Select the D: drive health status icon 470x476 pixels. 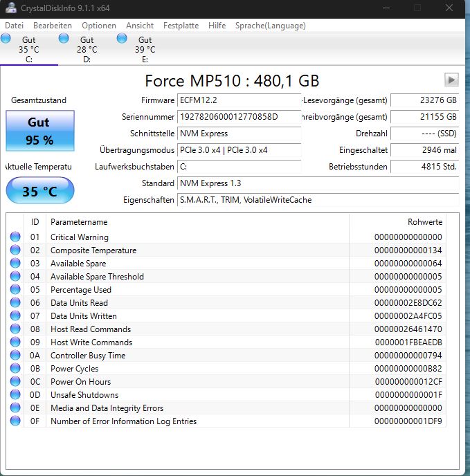click(64, 39)
